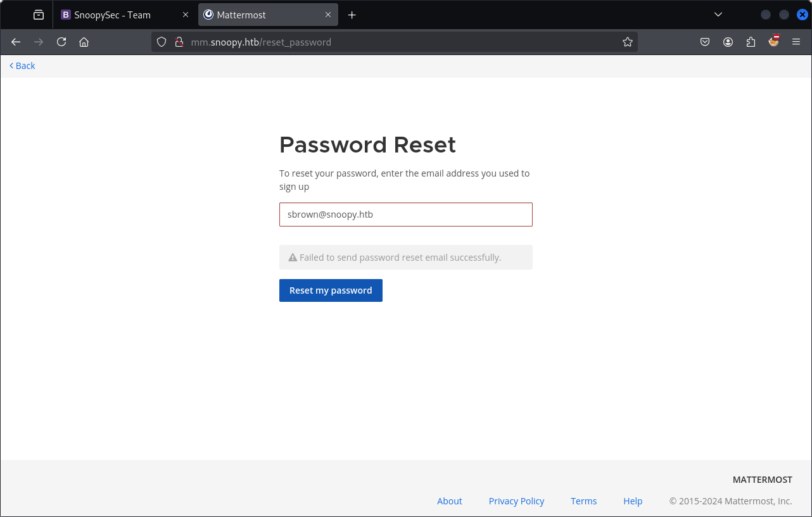Screen dimensions: 812x517
Task: Click the Back link on page
Action: (22, 66)
